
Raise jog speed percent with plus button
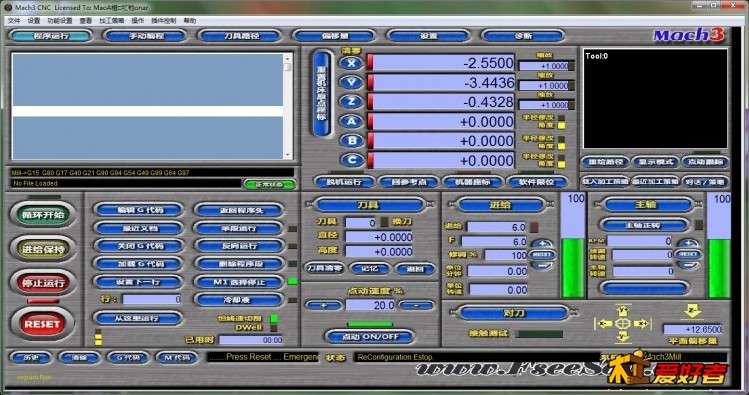tap(324, 305)
